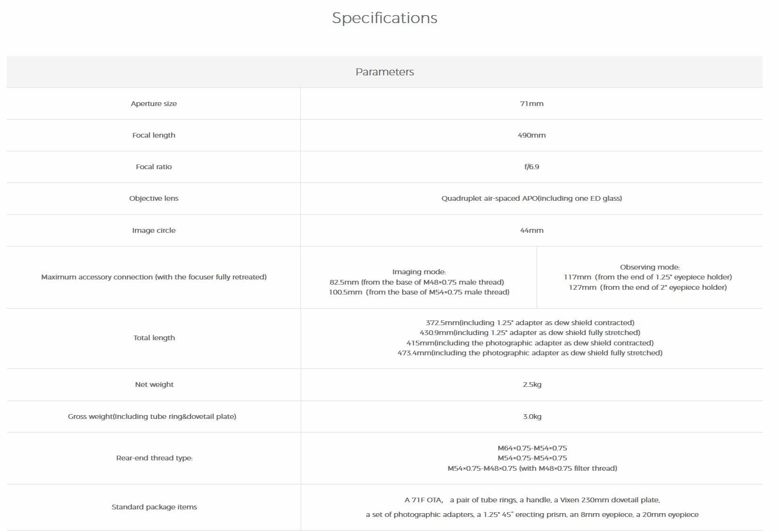Click the Aperture size label
778x532 pixels.
(x=154, y=104)
